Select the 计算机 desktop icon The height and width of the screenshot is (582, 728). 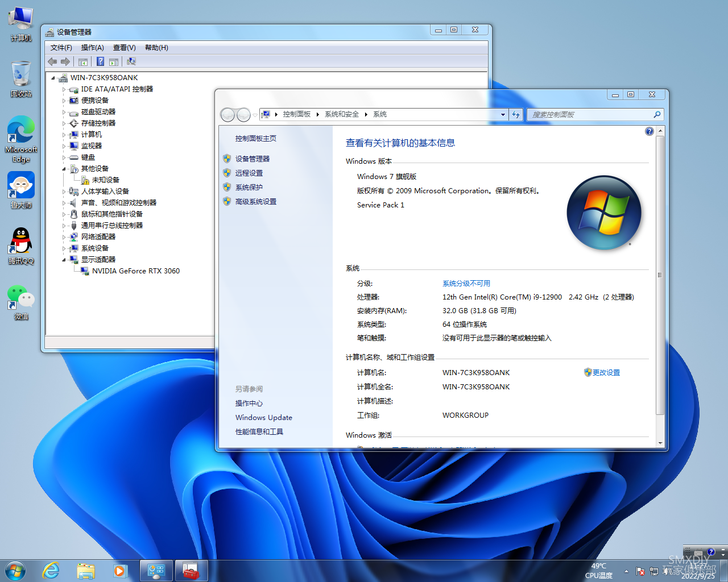(21, 25)
